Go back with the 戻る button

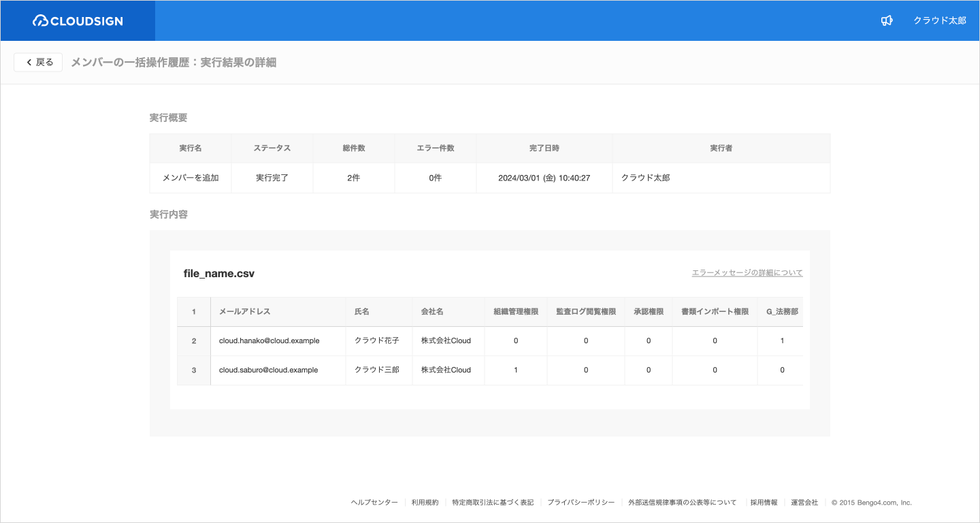(x=39, y=62)
